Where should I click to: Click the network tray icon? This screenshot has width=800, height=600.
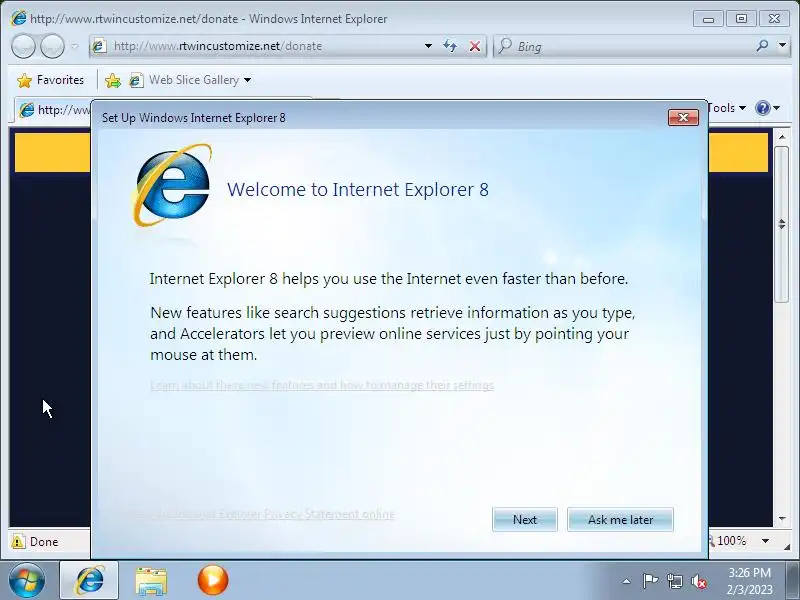pyautogui.click(x=674, y=581)
